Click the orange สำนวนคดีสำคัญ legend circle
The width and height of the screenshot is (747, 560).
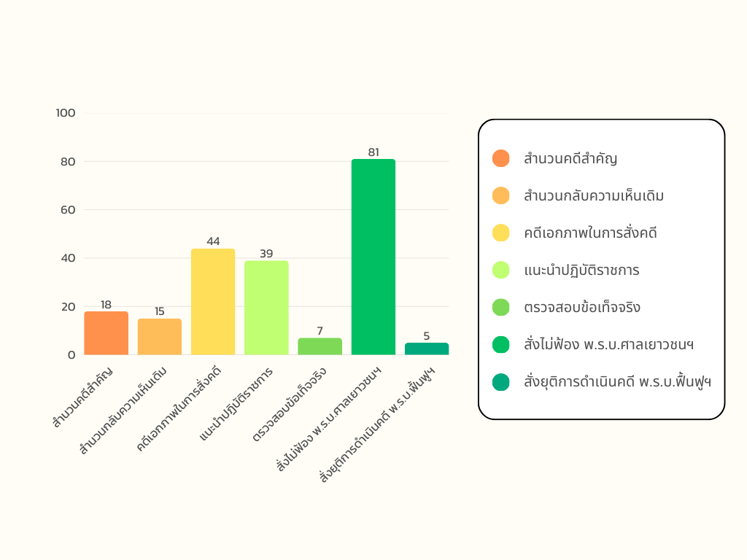[x=500, y=158]
